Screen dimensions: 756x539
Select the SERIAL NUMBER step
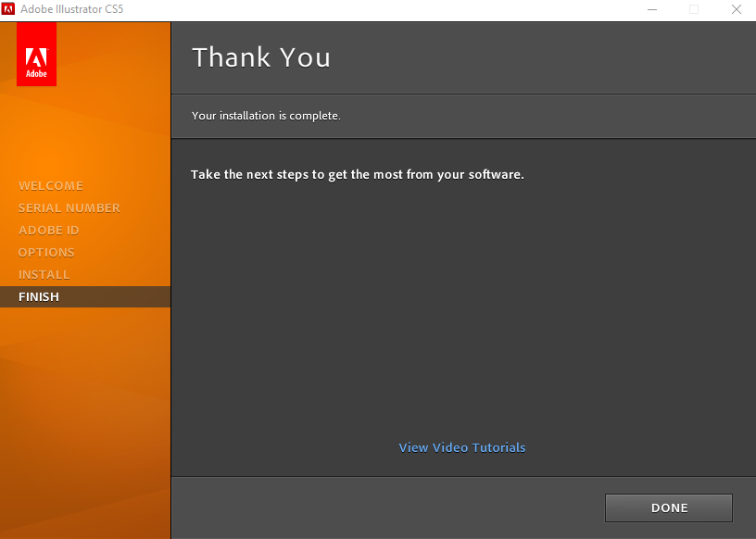(x=69, y=207)
